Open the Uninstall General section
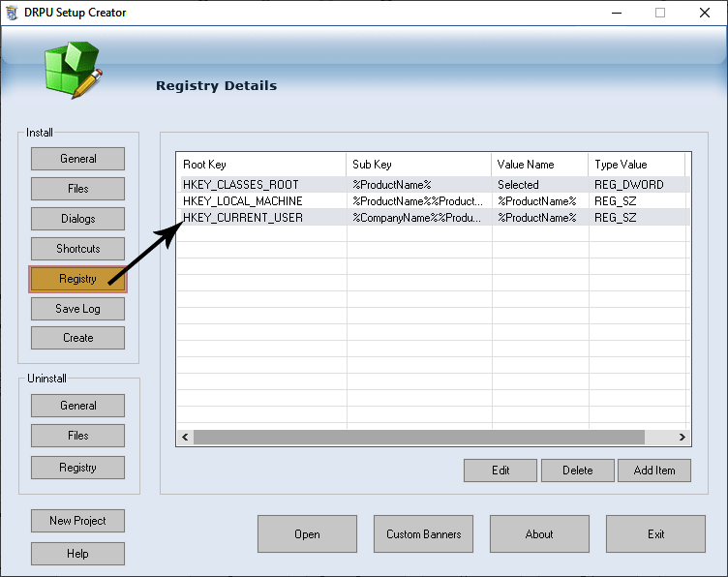The width and height of the screenshot is (728, 577). coord(77,406)
